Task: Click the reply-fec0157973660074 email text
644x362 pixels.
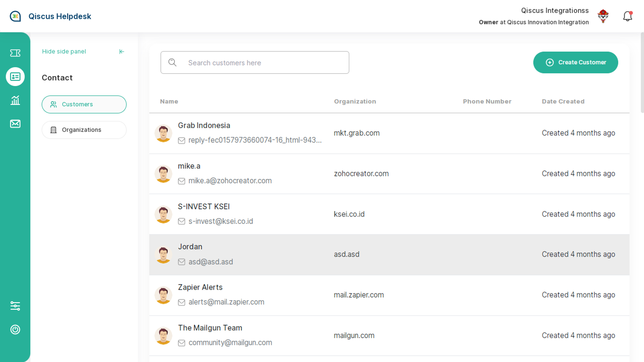Action: 255,140
